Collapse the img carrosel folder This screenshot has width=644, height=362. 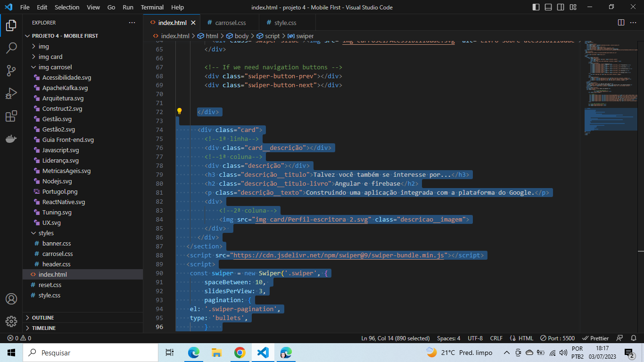point(83,67)
